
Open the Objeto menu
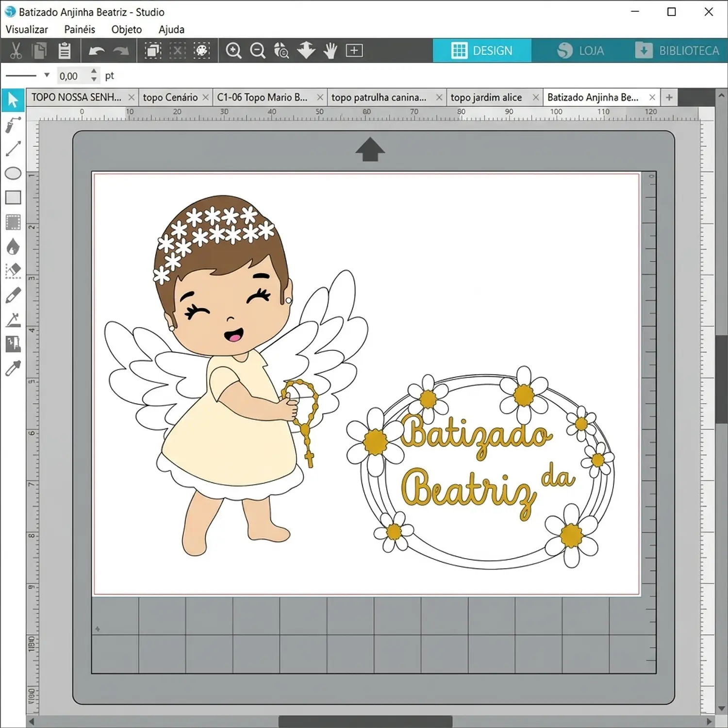pos(127,30)
